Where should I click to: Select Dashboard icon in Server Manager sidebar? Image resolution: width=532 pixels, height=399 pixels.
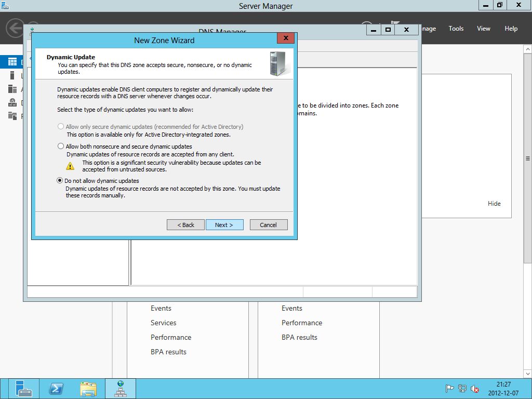point(12,62)
